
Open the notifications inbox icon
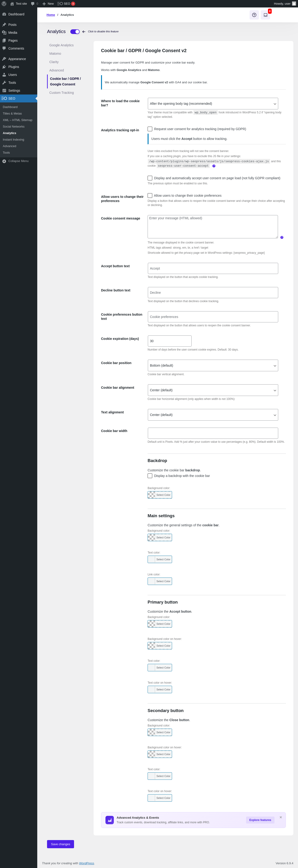[265, 15]
